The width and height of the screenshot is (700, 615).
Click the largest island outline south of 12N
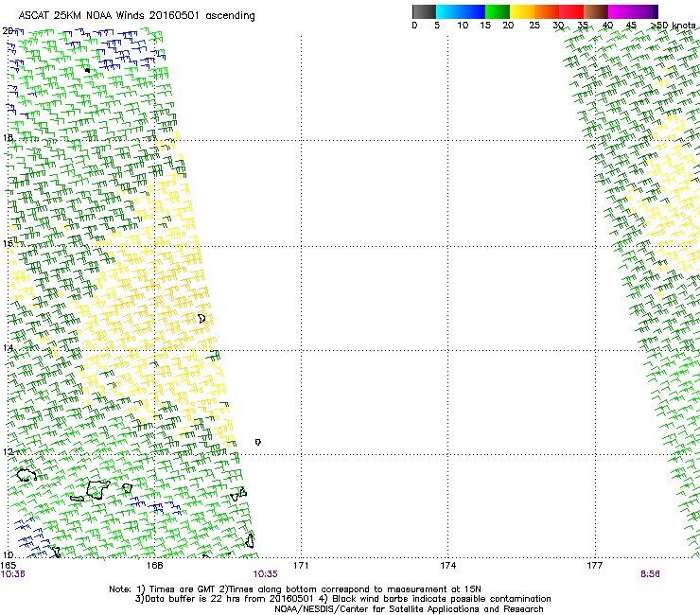(x=98, y=490)
